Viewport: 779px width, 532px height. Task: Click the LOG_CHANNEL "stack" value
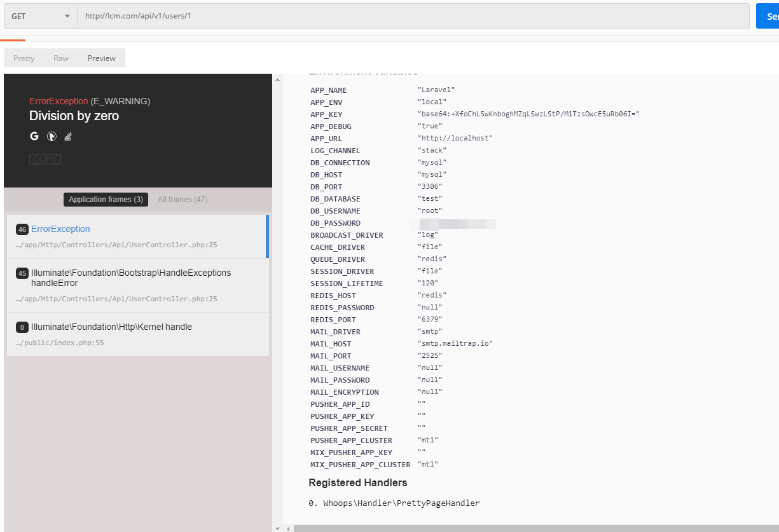click(x=432, y=151)
